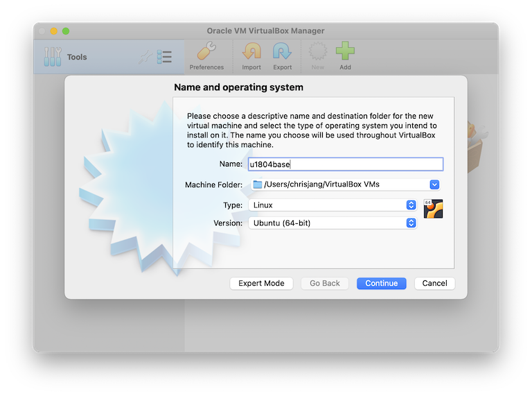This screenshot has width=532, height=396.
Task: Click the /Users/chrisjang/VirtualBox VMs path text
Action: point(321,184)
